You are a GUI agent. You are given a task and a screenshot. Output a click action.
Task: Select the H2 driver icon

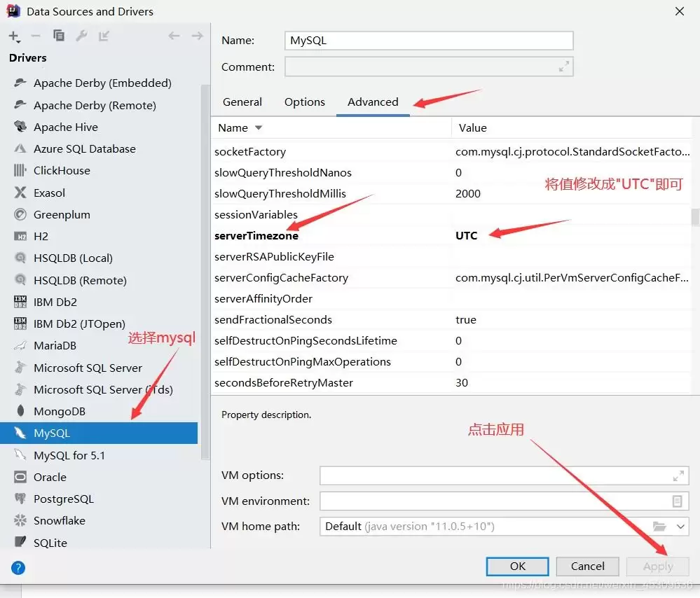coord(20,236)
